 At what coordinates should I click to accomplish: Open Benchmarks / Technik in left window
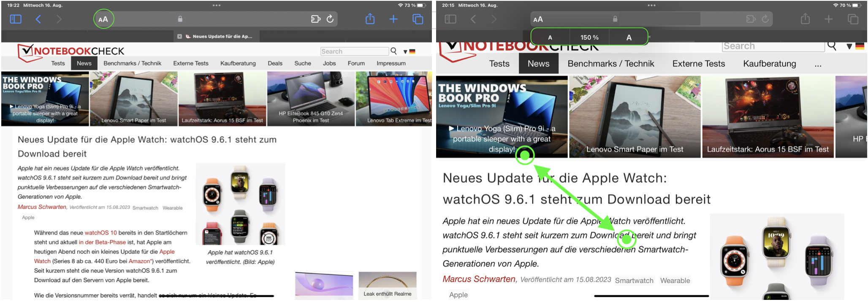[133, 63]
